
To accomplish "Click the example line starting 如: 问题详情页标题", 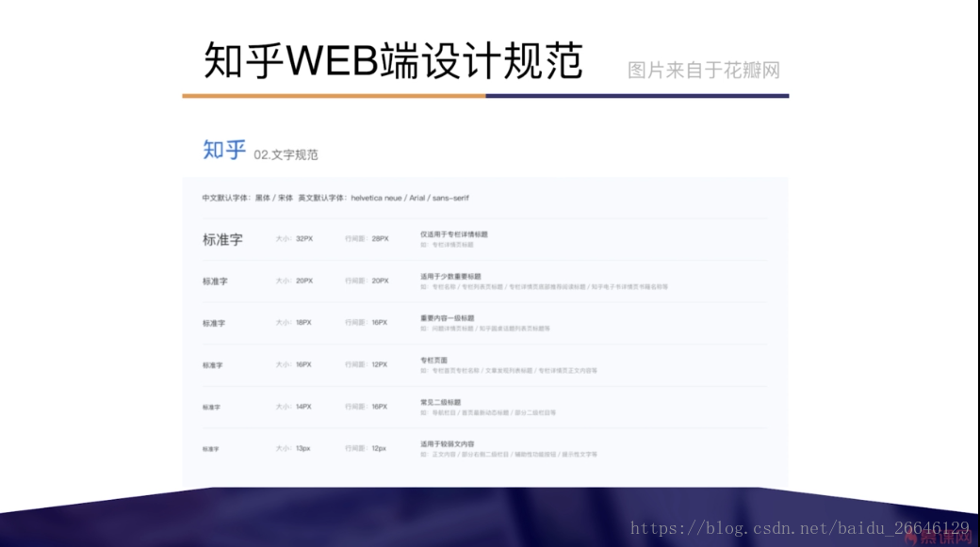I will (485, 329).
